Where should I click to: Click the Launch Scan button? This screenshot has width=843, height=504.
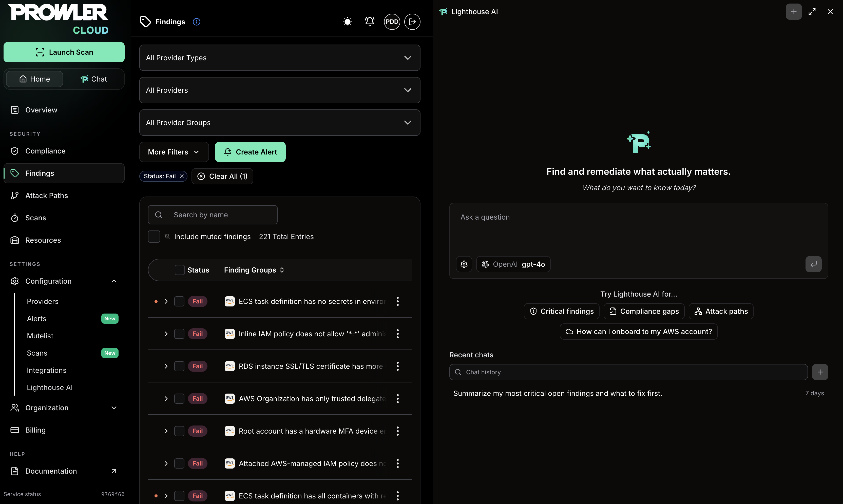64,52
